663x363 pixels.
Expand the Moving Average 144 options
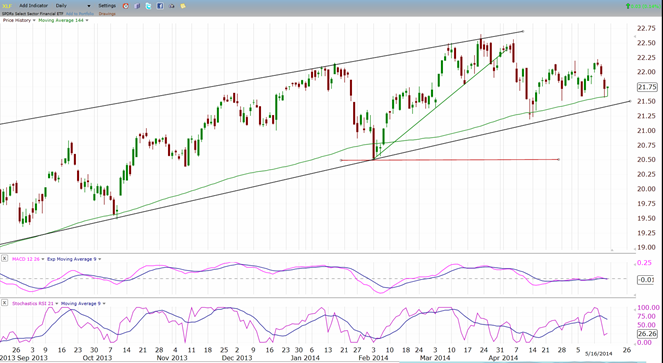coord(87,20)
